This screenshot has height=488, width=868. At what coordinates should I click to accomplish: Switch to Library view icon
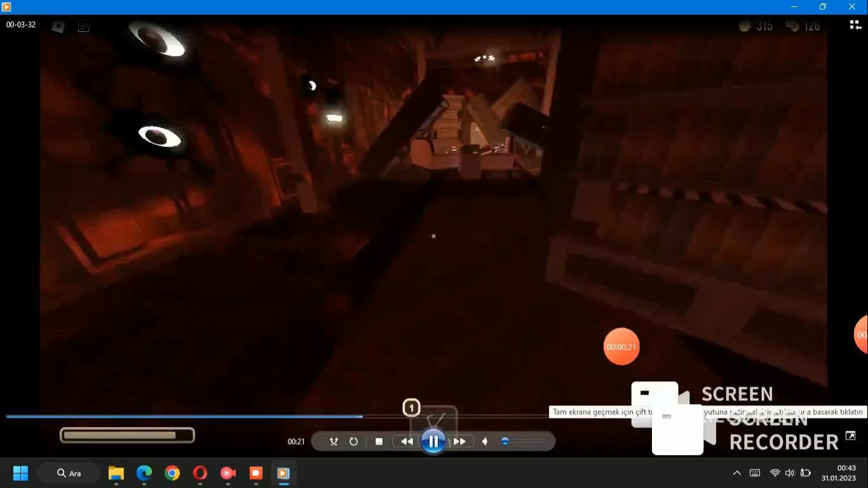[855, 25]
